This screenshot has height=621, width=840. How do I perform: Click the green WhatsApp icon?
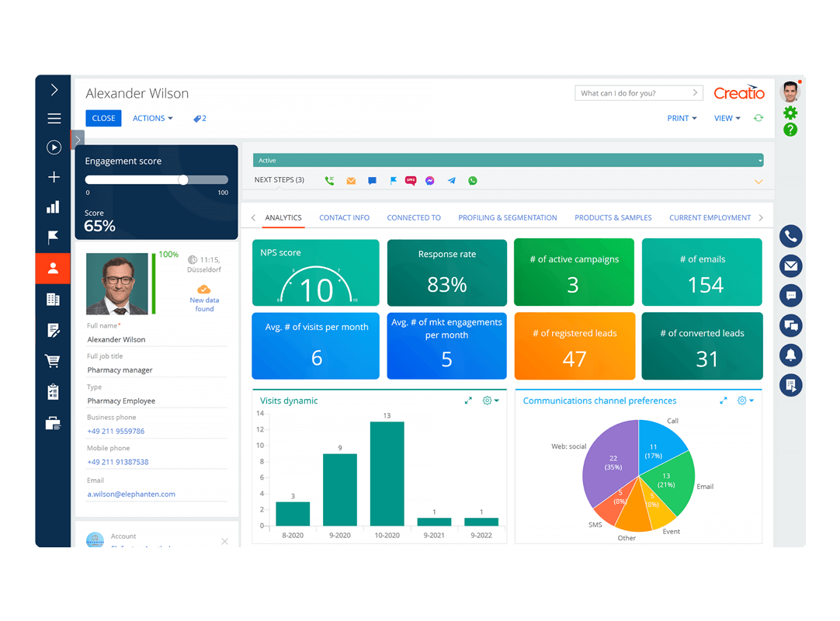click(473, 181)
